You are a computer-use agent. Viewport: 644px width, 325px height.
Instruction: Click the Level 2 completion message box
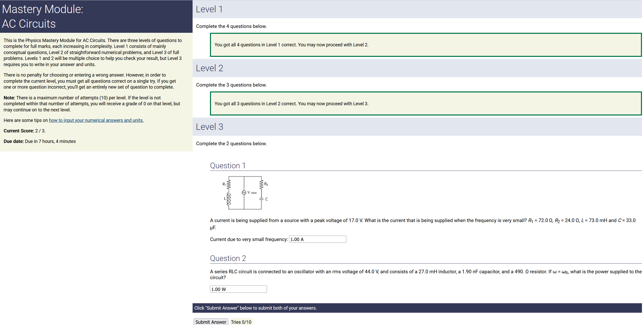point(425,104)
